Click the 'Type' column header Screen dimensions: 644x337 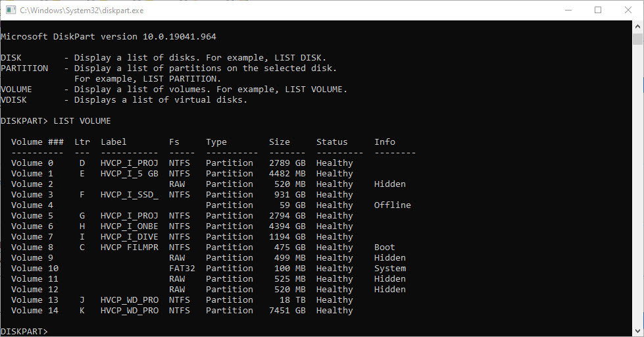point(216,142)
